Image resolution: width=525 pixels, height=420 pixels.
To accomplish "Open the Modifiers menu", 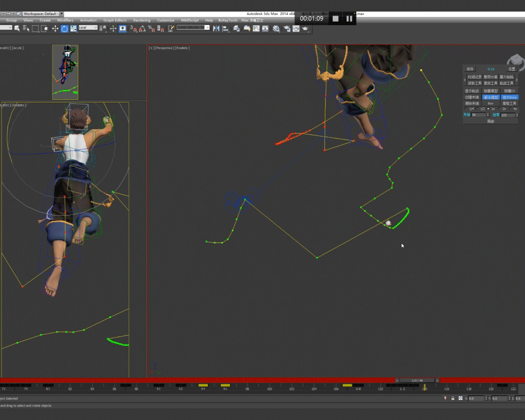I will [65, 20].
